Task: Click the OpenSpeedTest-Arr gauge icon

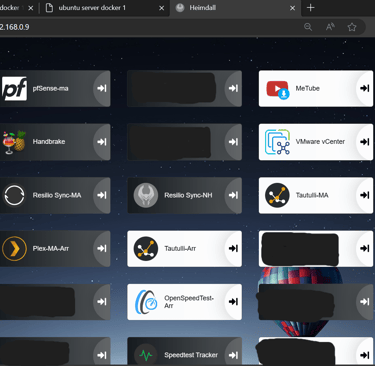Action: (x=146, y=302)
